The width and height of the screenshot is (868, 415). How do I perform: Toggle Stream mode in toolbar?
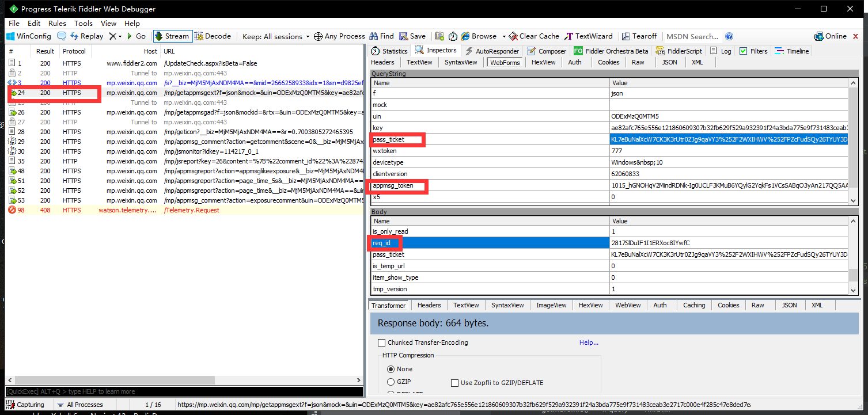[x=172, y=36]
